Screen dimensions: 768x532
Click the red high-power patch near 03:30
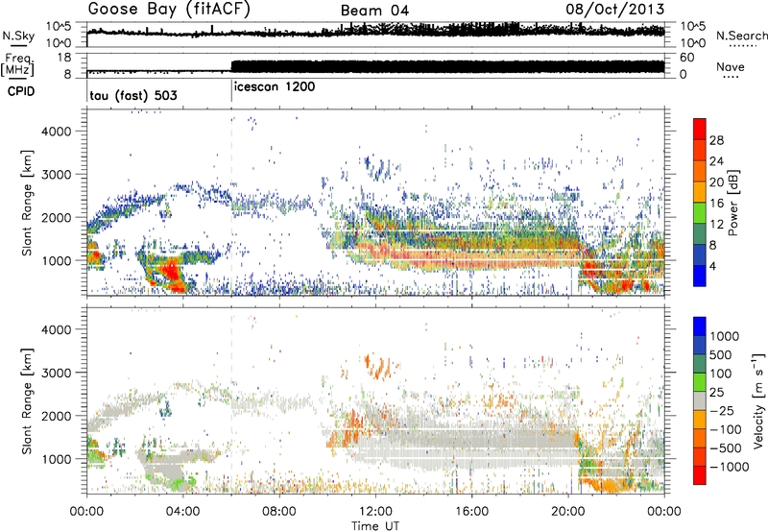172,272
